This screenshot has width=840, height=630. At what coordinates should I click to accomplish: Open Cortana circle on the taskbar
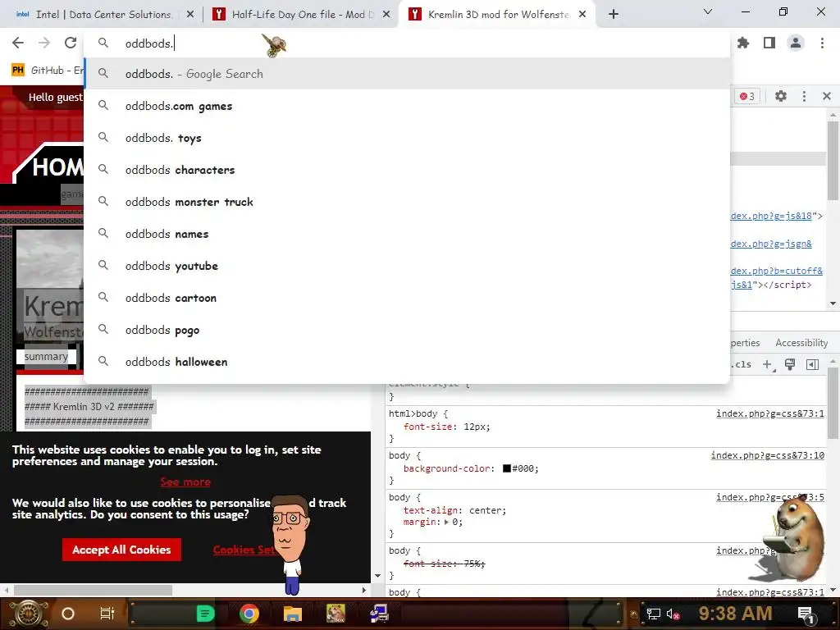point(68,614)
